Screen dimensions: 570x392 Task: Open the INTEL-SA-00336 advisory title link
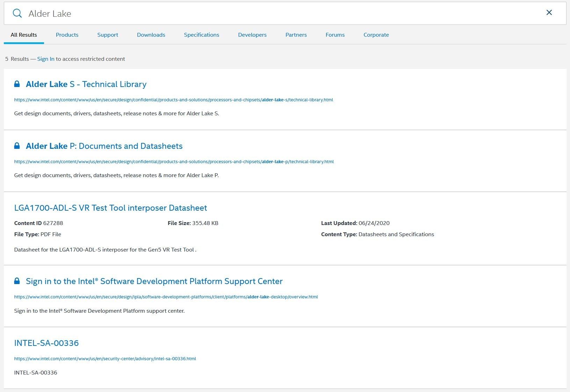46,343
